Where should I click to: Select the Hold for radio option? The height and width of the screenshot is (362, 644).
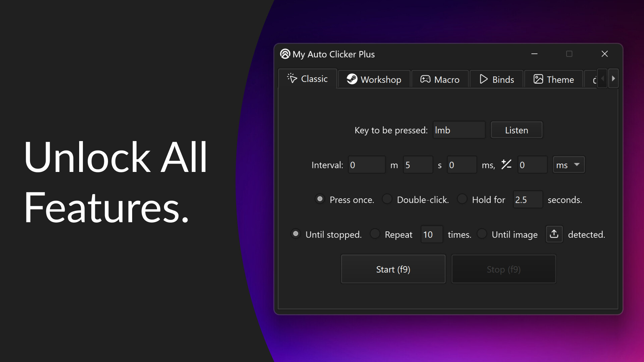[x=462, y=199]
